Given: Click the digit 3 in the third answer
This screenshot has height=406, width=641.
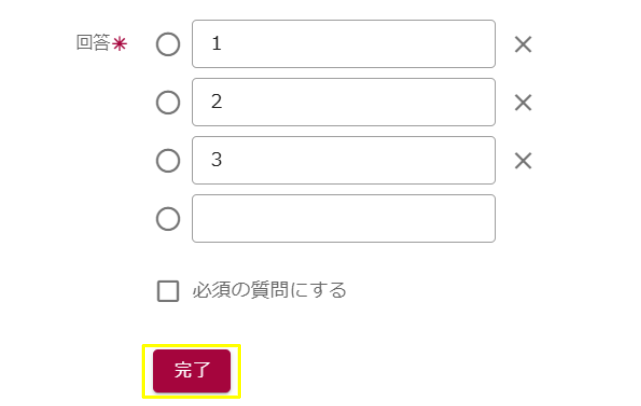Looking at the screenshot, I should [x=216, y=160].
